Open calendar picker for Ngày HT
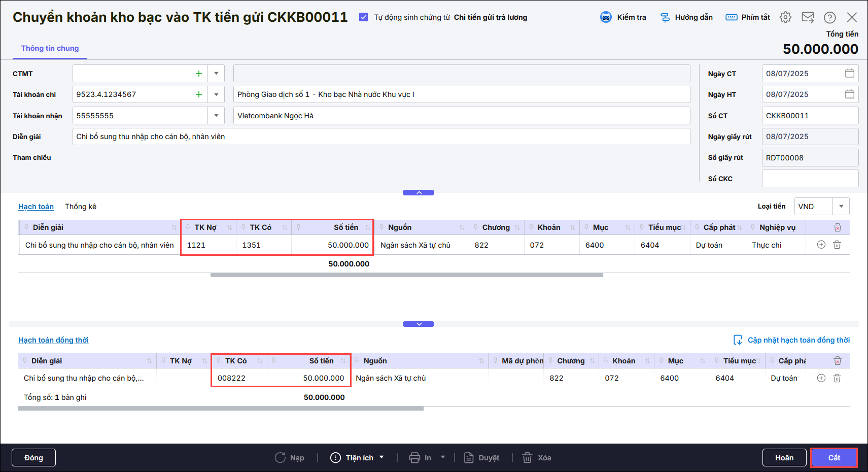 [850, 94]
